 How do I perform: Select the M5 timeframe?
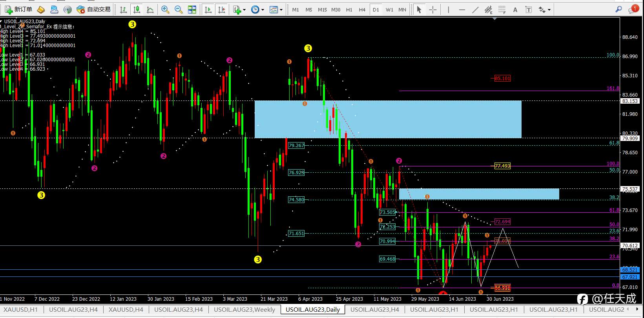click(309, 10)
